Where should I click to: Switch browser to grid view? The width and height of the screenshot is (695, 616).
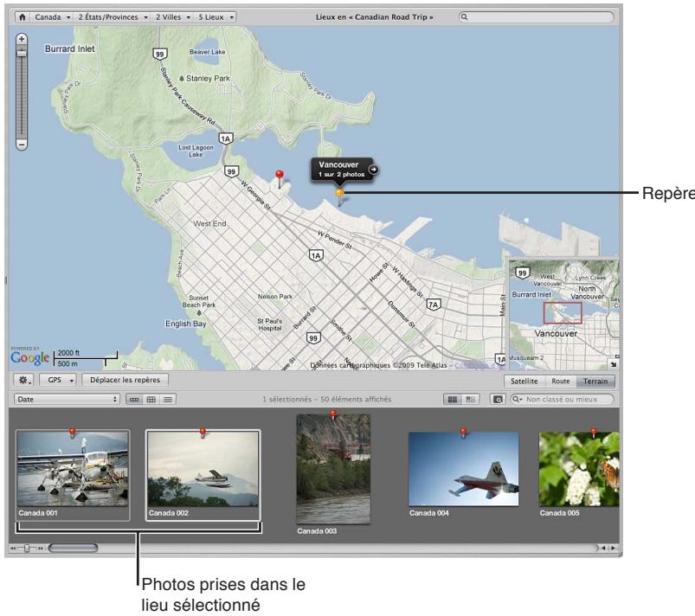click(x=151, y=400)
